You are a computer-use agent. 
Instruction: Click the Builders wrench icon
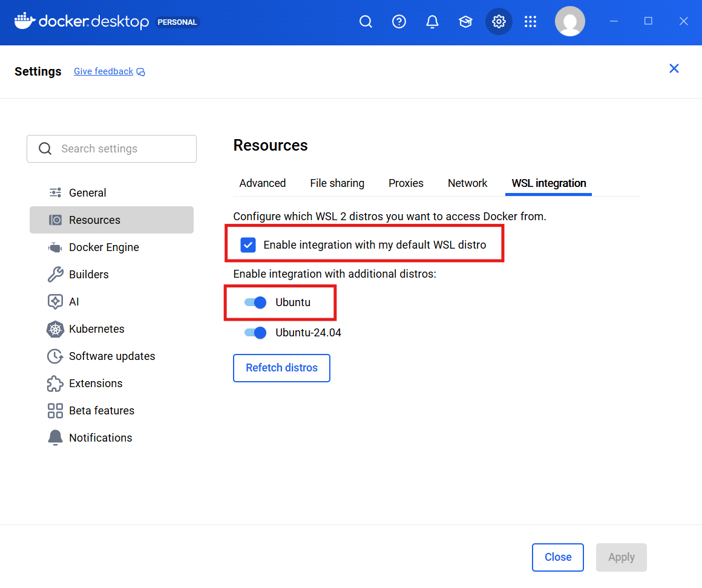click(55, 274)
